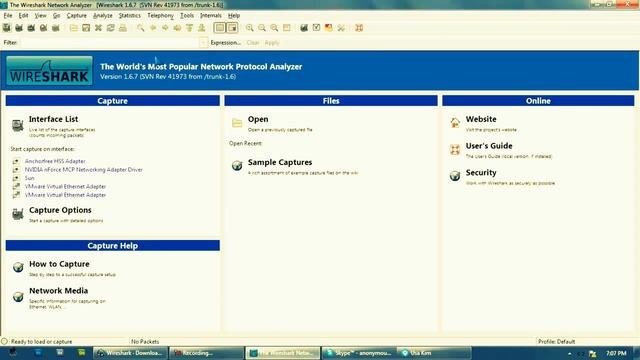Open the capture interfaces list toolbar icon

tap(7, 28)
